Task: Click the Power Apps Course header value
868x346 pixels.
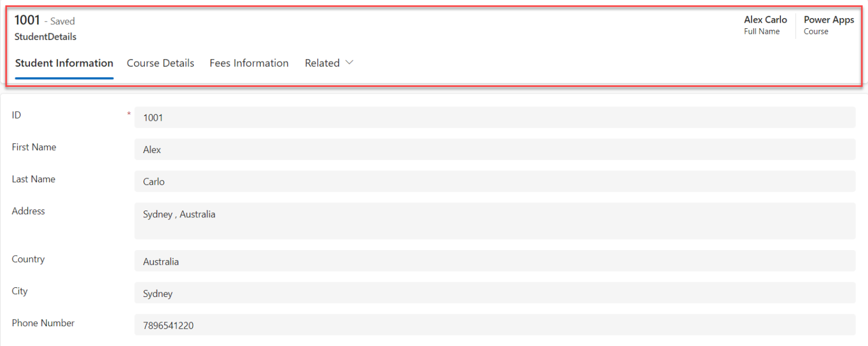Action: (828, 20)
